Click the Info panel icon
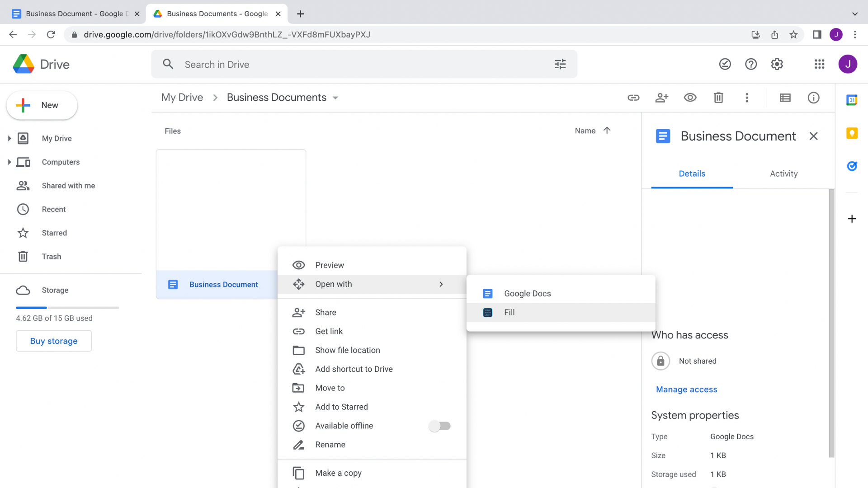Image resolution: width=868 pixels, height=488 pixels. tap(813, 97)
